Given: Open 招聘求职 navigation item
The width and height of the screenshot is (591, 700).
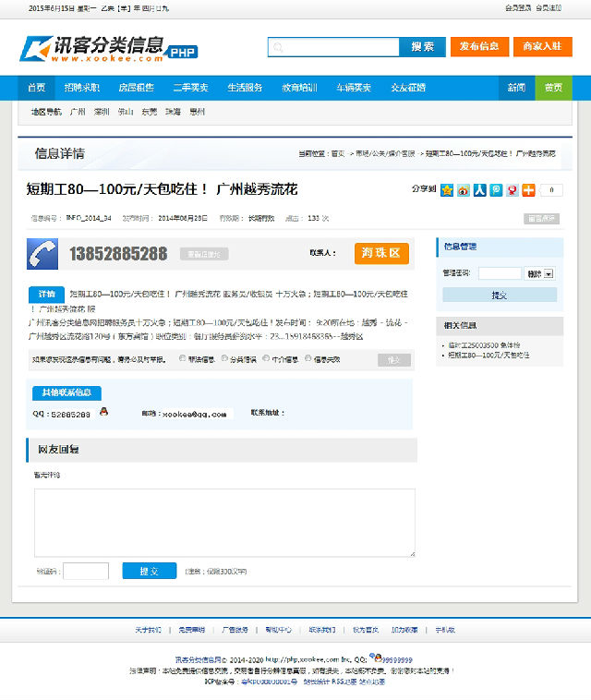Looking at the screenshot, I should [x=81, y=88].
